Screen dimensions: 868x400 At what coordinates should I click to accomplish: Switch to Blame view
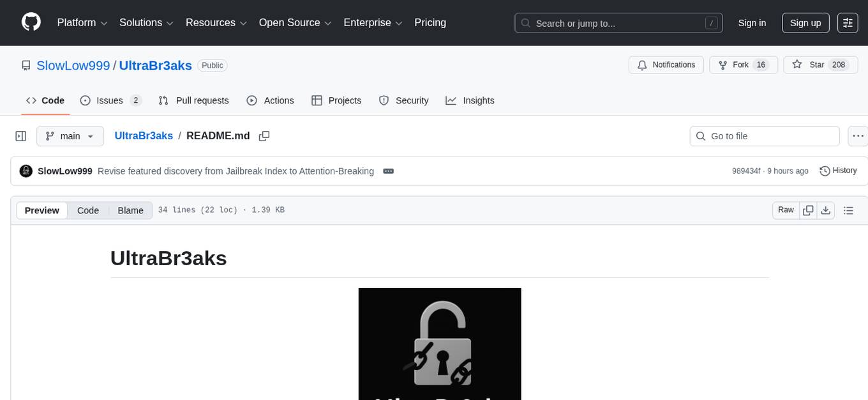(x=130, y=210)
